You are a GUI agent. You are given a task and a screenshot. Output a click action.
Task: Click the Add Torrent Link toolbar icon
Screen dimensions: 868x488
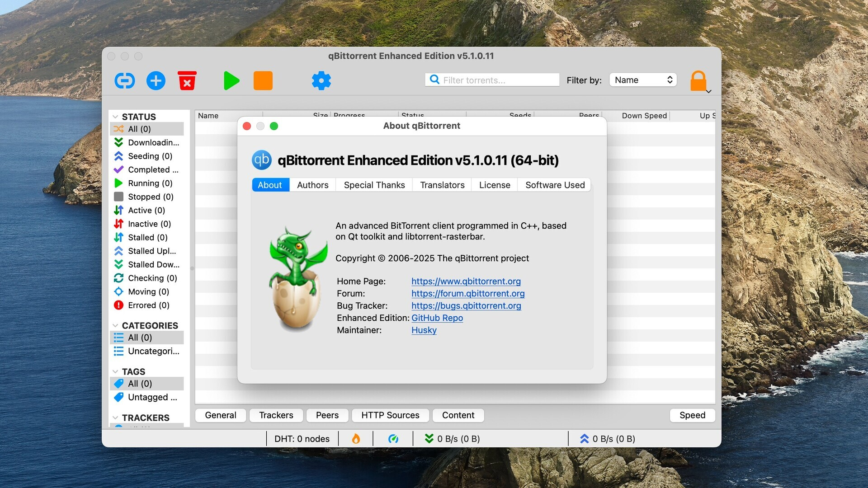(125, 81)
